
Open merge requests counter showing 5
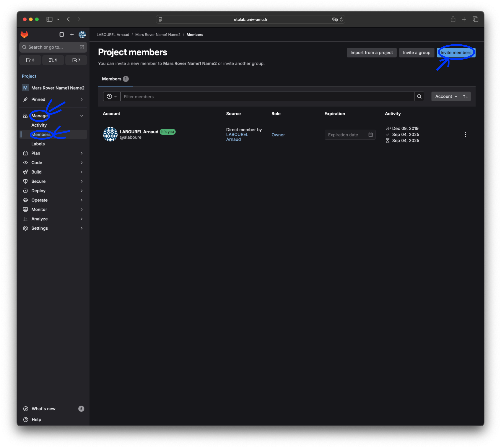(x=53, y=60)
